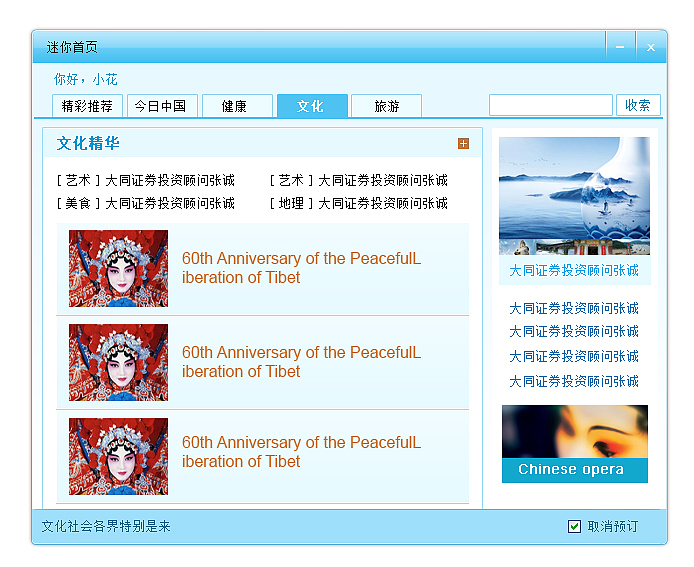
Task: Open the blue porcelain vase landscape image
Action: click(574, 196)
